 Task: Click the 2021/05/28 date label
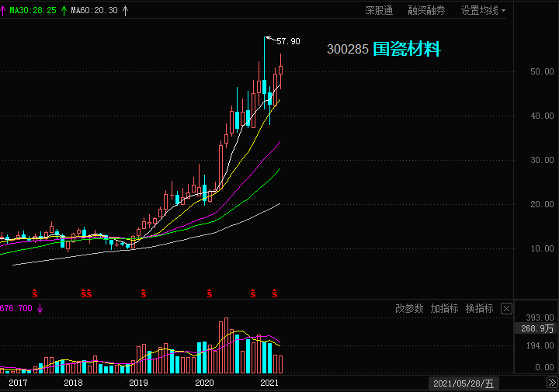click(x=464, y=383)
